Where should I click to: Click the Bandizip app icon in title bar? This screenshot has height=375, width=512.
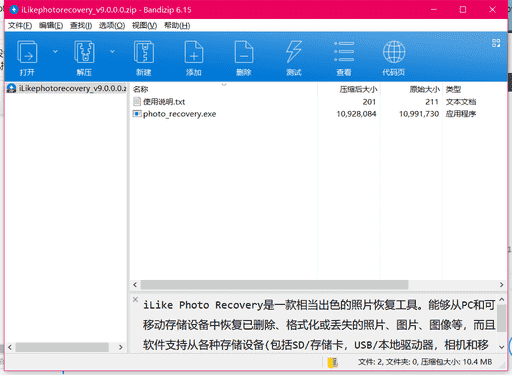(14, 10)
